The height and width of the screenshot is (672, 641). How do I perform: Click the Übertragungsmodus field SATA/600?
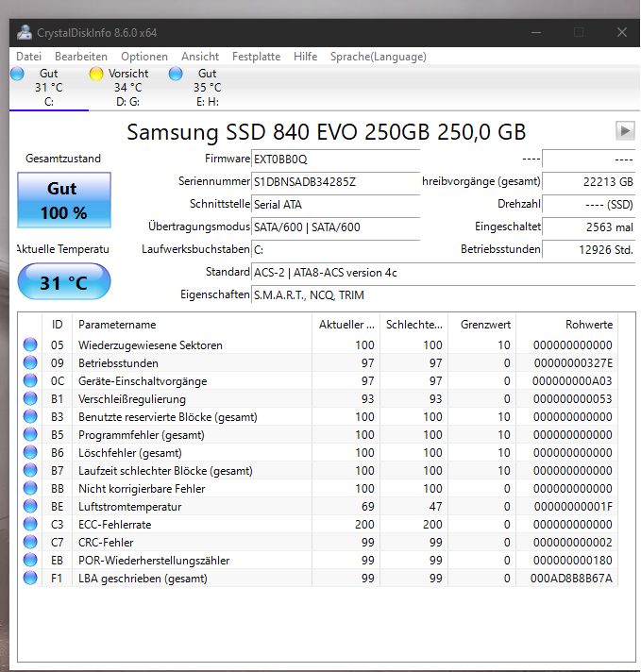pos(335,227)
